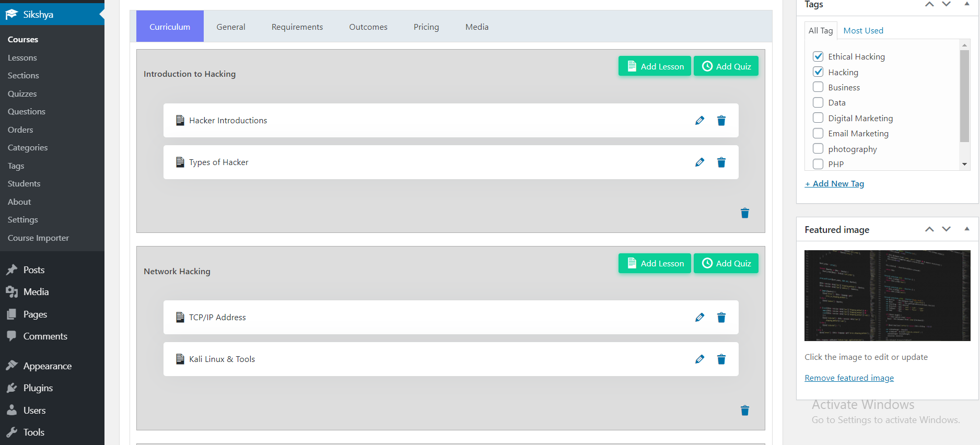The image size is (980, 445).
Task: Show the Most Used tags tab
Action: tap(863, 31)
